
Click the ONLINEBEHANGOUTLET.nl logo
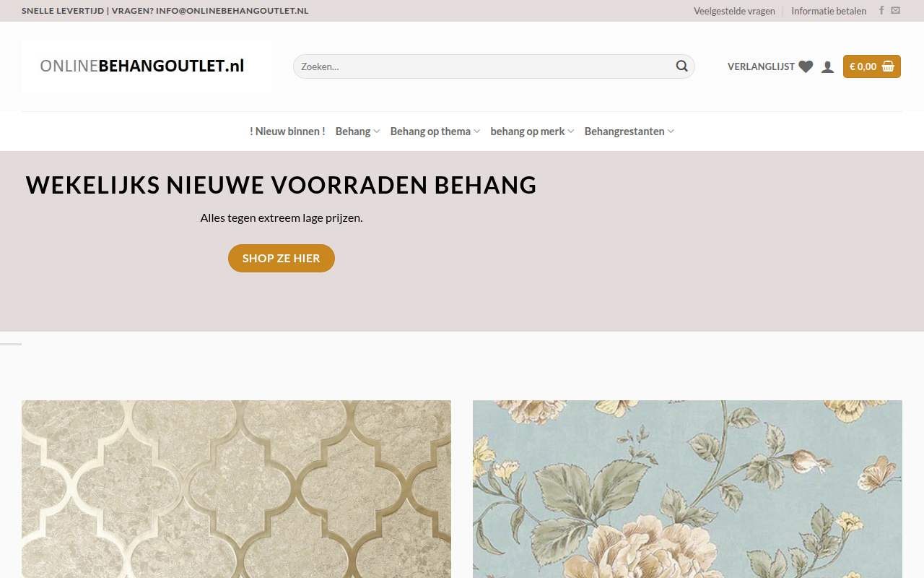tap(147, 66)
